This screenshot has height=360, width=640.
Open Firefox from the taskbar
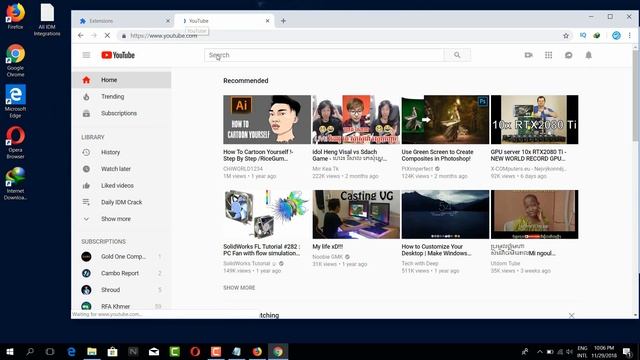tap(257, 351)
